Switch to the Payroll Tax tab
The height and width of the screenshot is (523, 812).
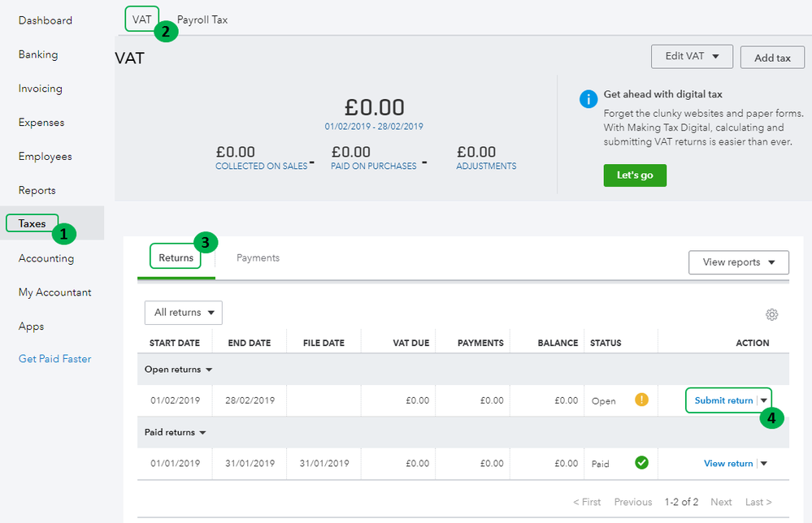click(202, 19)
